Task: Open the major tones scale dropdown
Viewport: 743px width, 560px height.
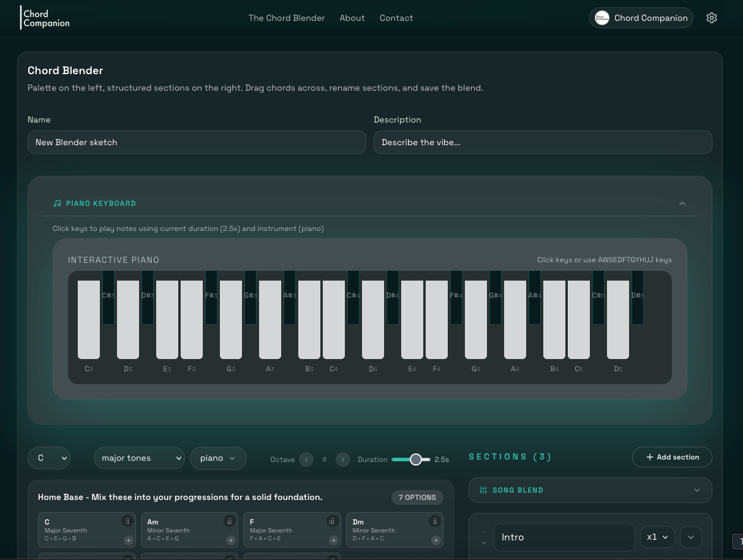Action: pyautogui.click(x=139, y=458)
